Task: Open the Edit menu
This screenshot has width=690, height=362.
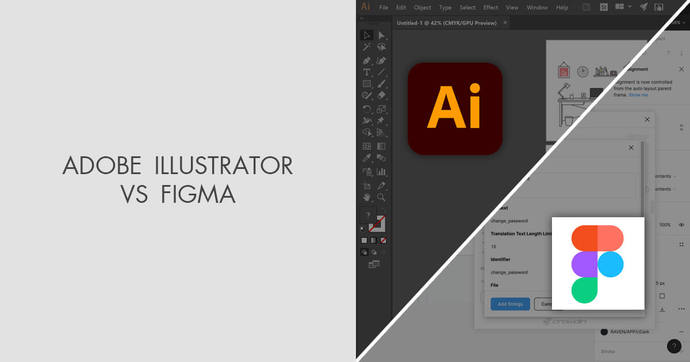Action: (401, 7)
